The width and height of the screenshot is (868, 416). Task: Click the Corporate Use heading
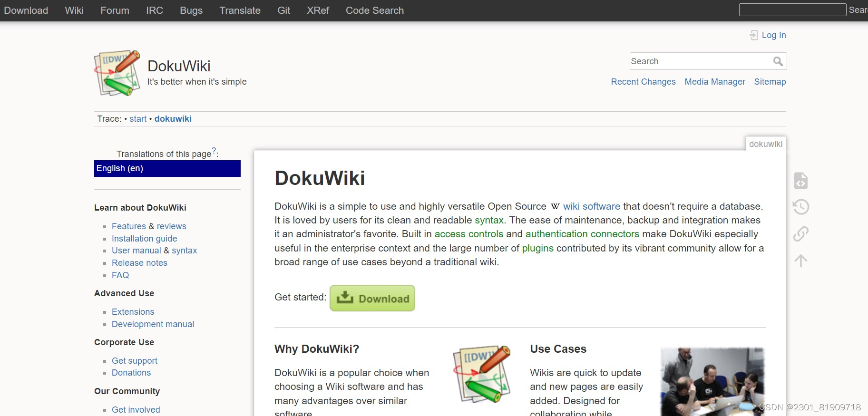pyautogui.click(x=124, y=342)
